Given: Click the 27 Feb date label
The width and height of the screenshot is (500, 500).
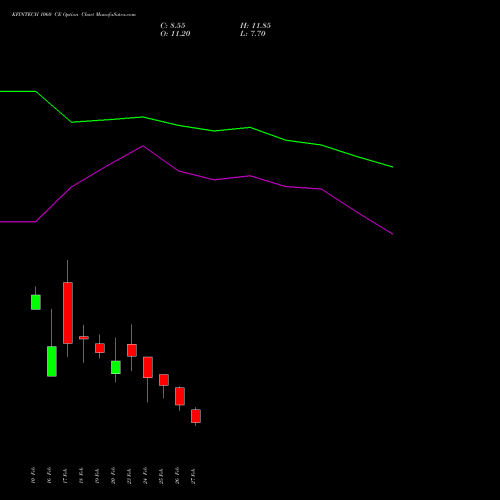Looking at the screenshot, I should click(x=193, y=475).
